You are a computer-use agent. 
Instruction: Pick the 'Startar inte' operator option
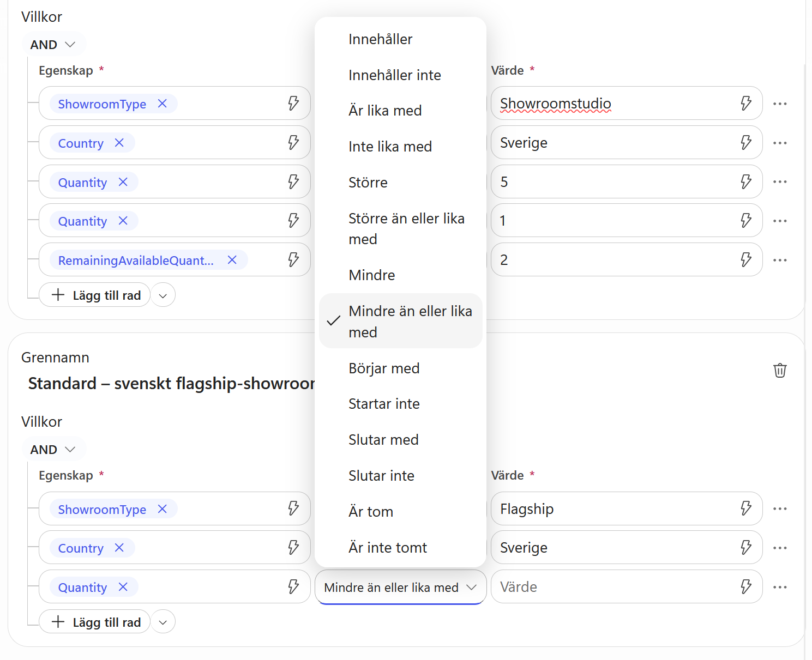[x=401, y=404]
